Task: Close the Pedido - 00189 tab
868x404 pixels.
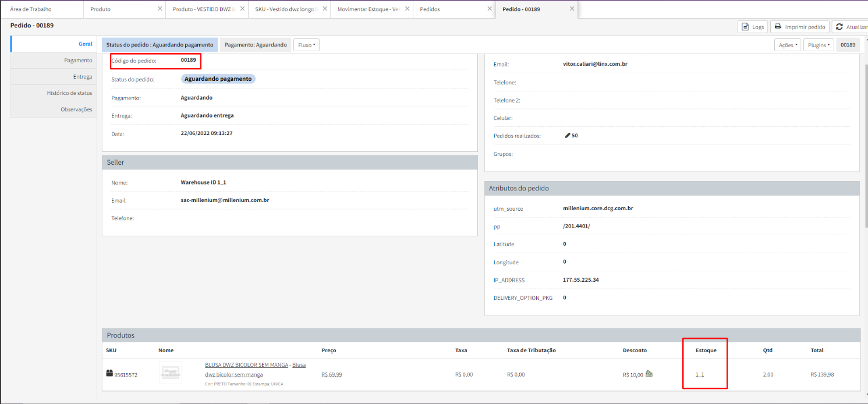Action: click(x=572, y=9)
